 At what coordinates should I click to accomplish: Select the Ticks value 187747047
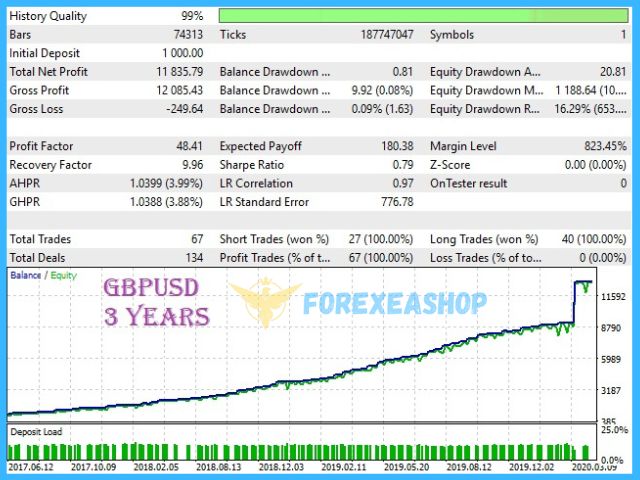click(387, 35)
